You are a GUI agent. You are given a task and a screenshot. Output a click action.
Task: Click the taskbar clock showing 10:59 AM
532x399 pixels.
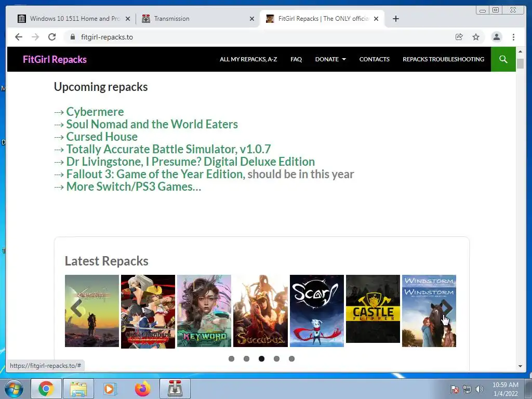506,389
